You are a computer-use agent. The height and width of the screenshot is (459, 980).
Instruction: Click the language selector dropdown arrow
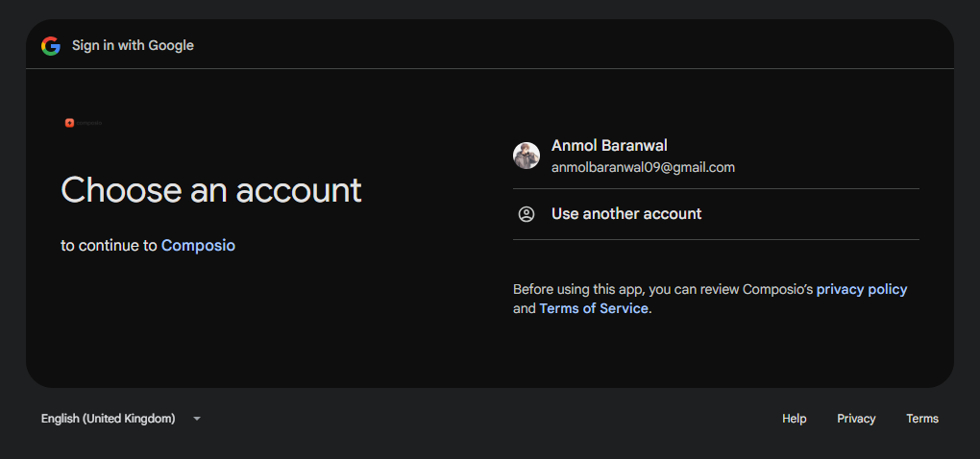point(197,419)
